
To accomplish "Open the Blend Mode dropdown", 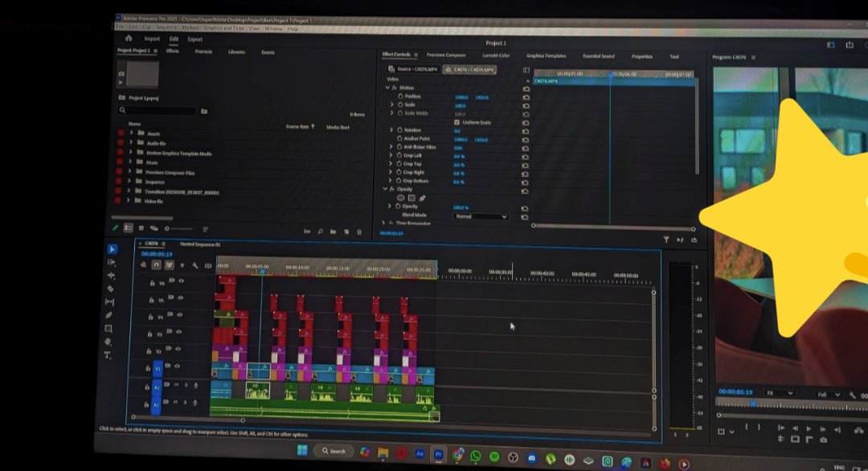I will pos(481,215).
